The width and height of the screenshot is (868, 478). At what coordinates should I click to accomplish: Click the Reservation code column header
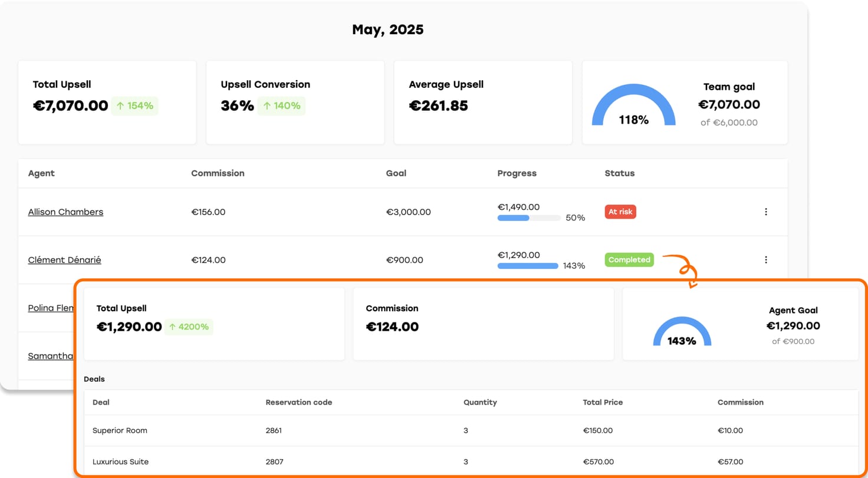(298, 403)
